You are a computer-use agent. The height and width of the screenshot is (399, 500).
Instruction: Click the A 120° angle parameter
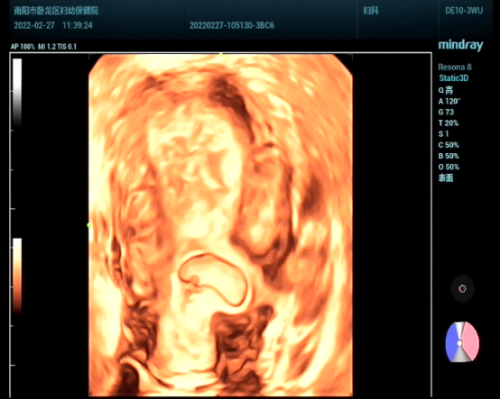click(x=449, y=101)
